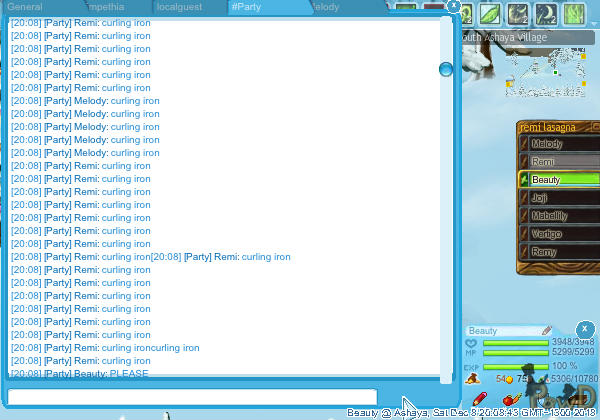Click the chat message input field
Screen dimensions: 600x420
coord(192,397)
